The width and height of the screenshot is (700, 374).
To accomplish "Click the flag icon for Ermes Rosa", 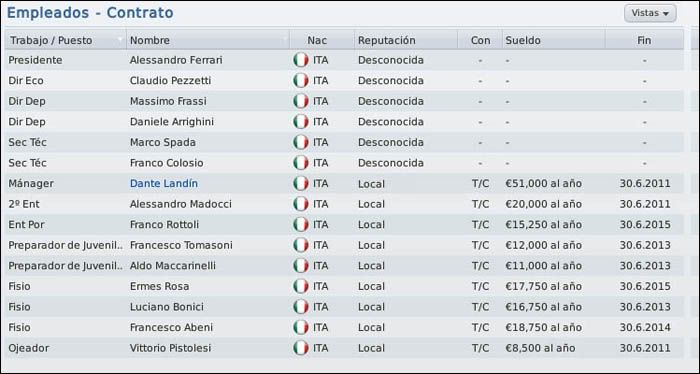I will click(301, 286).
